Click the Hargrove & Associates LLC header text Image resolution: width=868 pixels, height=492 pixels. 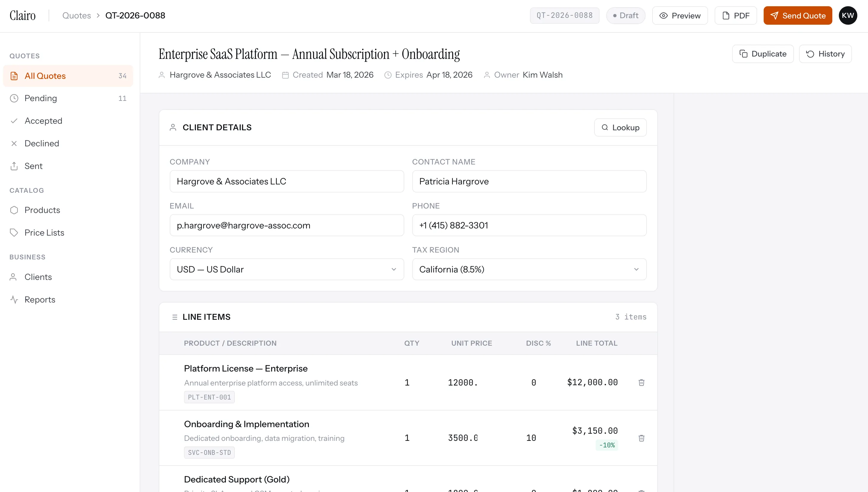220,75
